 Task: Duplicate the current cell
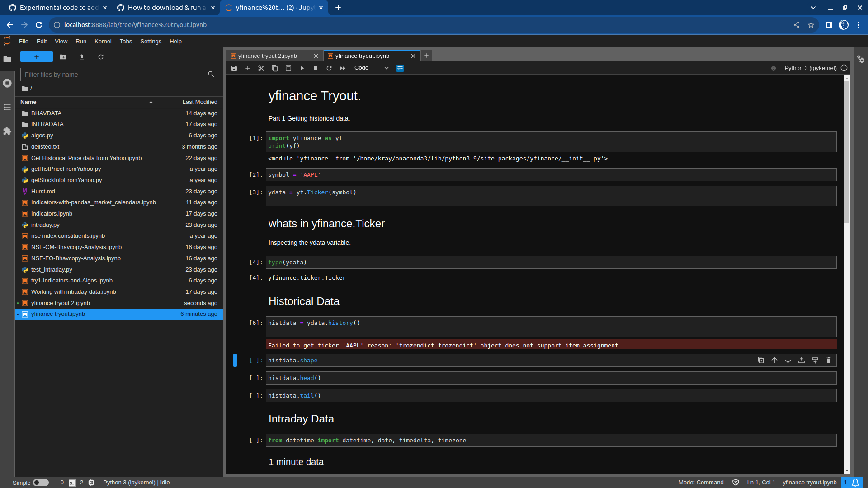pos(761,360)
